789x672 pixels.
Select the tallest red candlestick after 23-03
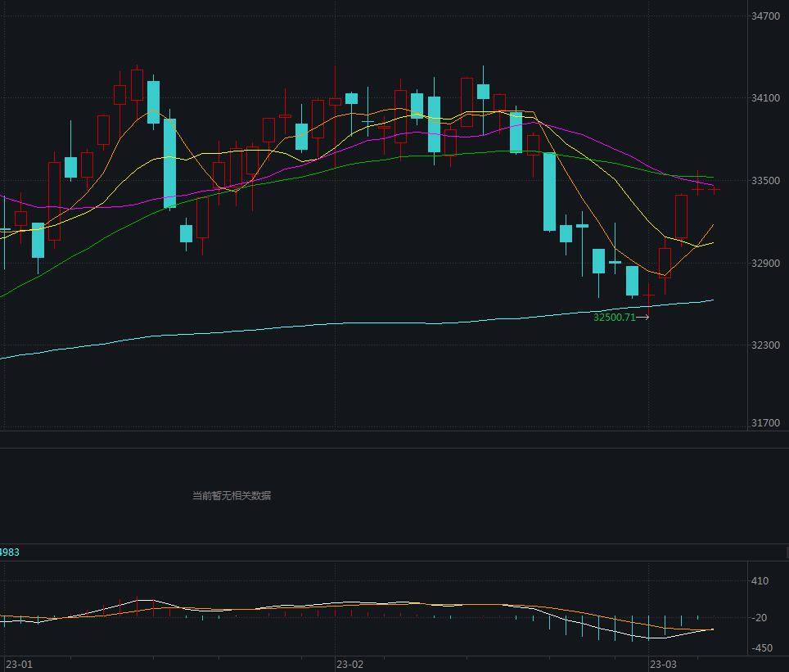[681, 217]
